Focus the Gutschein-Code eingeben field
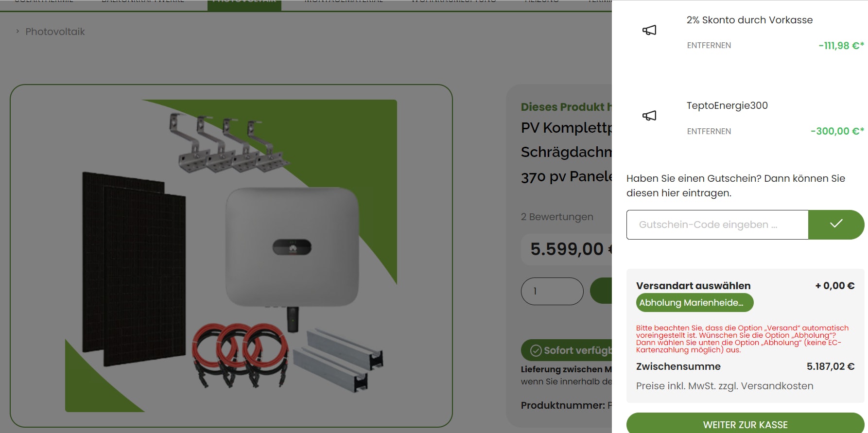The image size is (868, 433). [x=717, y=225]
